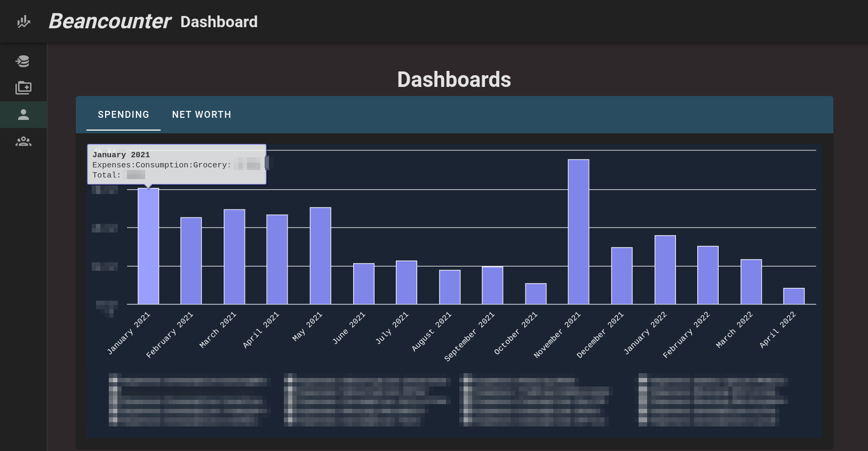Select the February 2021 bar
868x451 pixels.
tap(191, 261)
